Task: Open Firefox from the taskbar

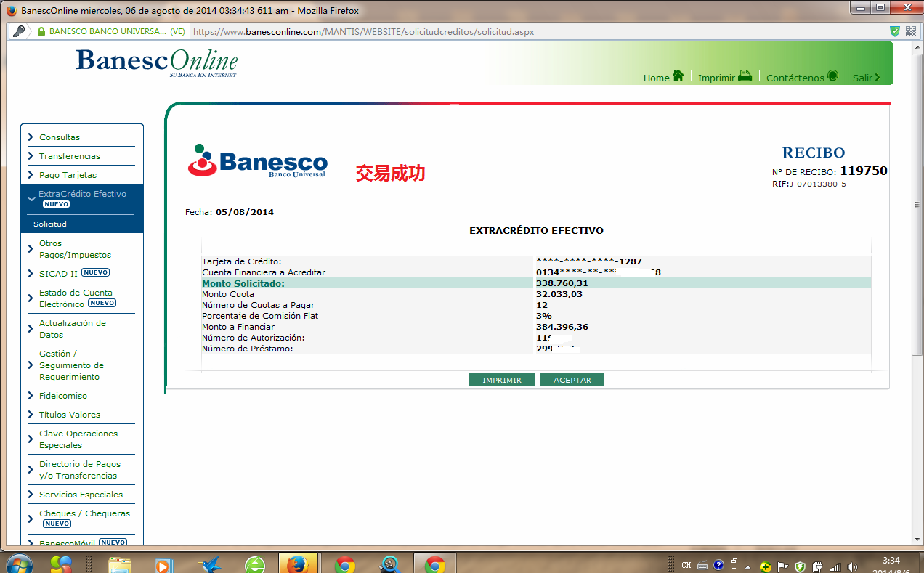Action: (297, 564)
